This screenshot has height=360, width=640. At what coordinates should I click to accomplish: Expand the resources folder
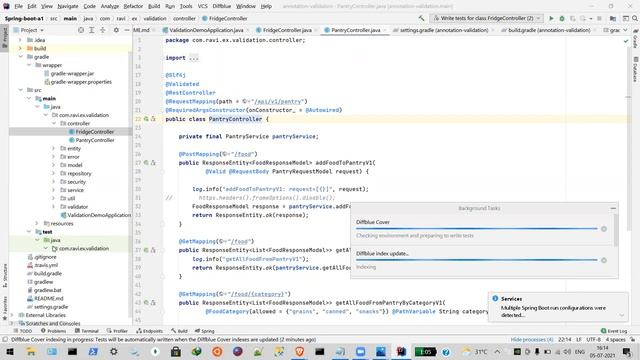[37, 224]
